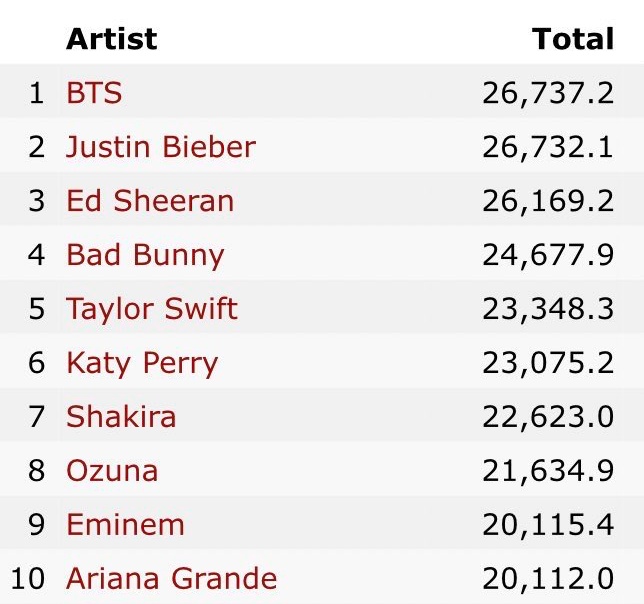Click the Katy Perry link
The height and width of the screenshot is (604, 644).
(142, 362)
